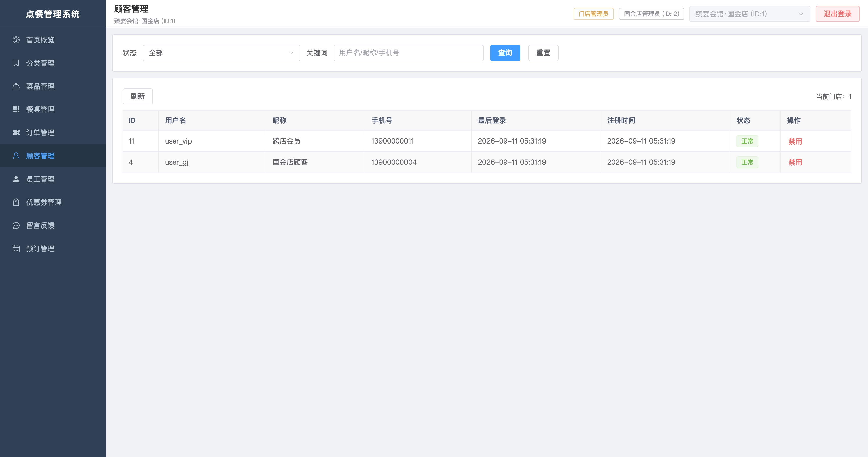The image size is (868, 457).
Task: Click the phone number 13900000004
Action: coord(394,162)
